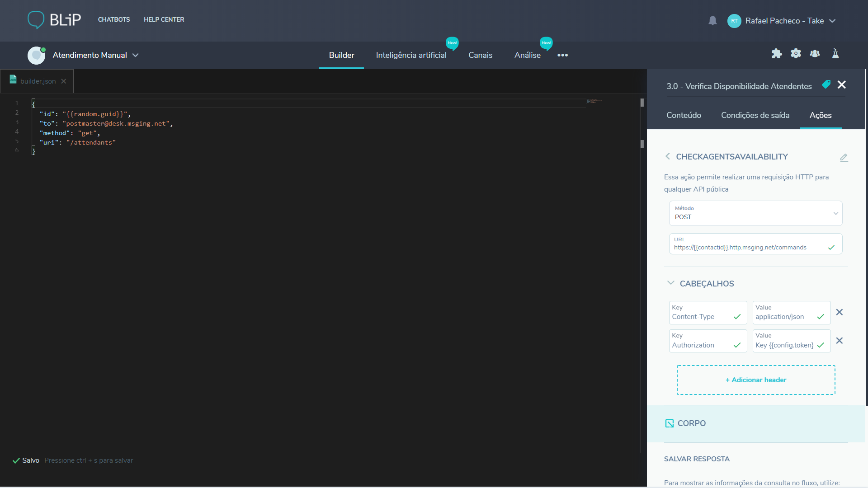Click the URL checkmark to confirm
Image resolution: width=868 pixels, height=488 pixels.
(x=831, y=247)
